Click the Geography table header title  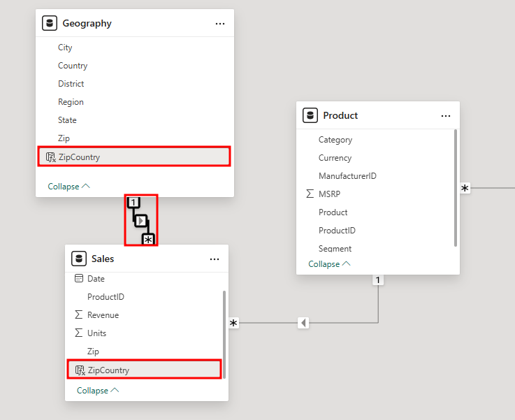87,23
